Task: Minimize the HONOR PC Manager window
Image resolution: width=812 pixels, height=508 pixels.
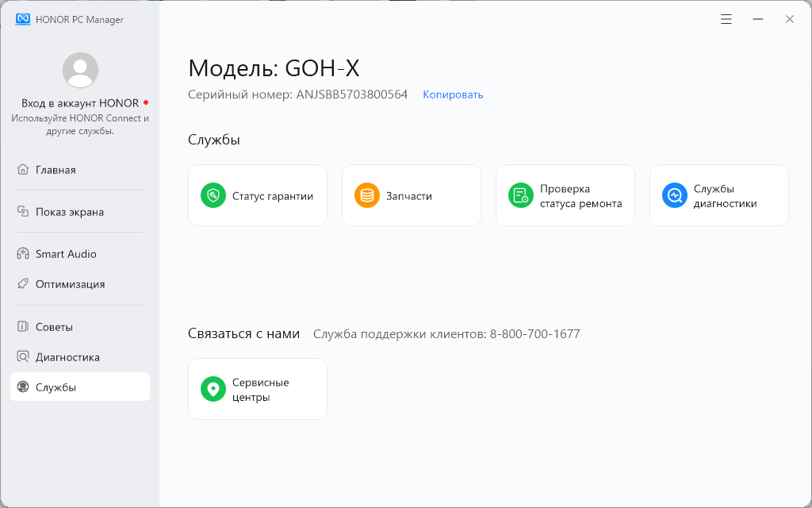Action: click(x=758, y=19)
